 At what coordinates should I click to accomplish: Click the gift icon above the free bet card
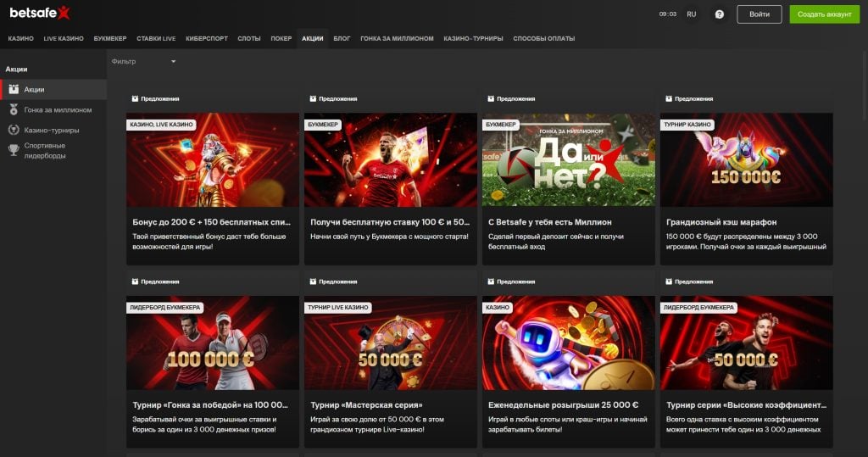(x=313, y=98)
